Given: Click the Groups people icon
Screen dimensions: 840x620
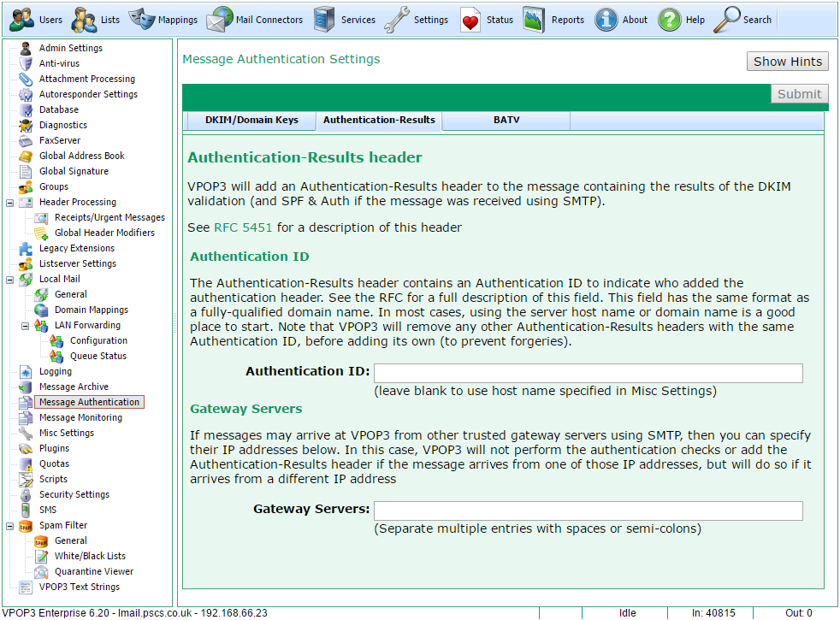Looking at the screenshot, I should click(x=26, y=187).
